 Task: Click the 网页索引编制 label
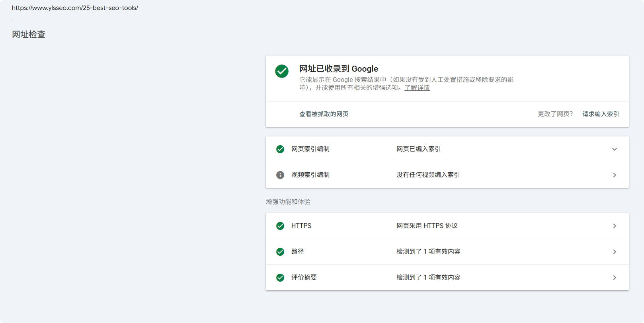click(x=310, y=149)
